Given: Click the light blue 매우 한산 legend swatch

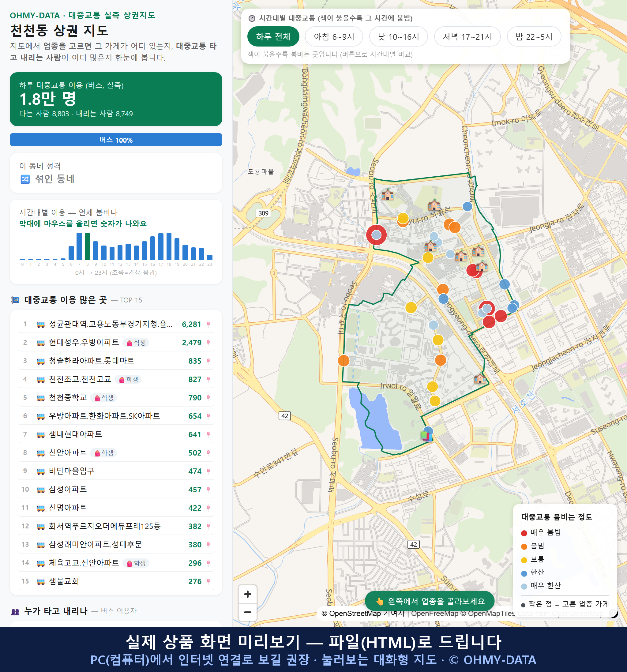Looking at the screenshot, I should [x=524, y=587].
